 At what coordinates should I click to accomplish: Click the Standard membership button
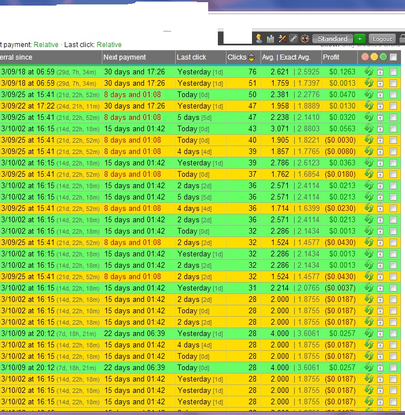[x=332, y=39]
